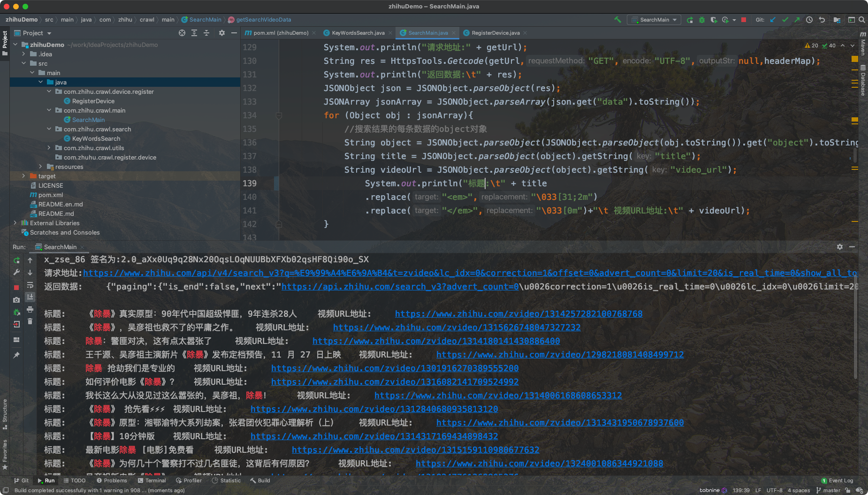The image size is (868, 495).
Task: Expand the target folder
Action: click(24, 176)
